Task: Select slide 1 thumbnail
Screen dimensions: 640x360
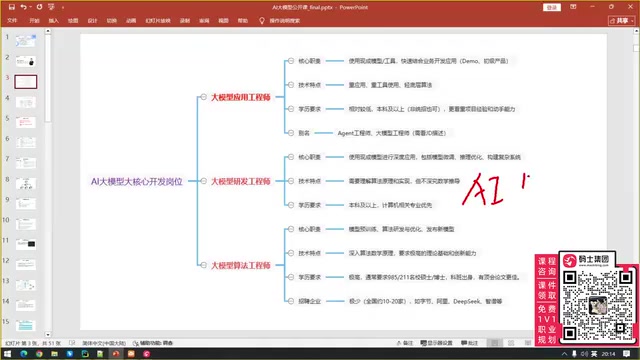Action: (x=25, y=41)
